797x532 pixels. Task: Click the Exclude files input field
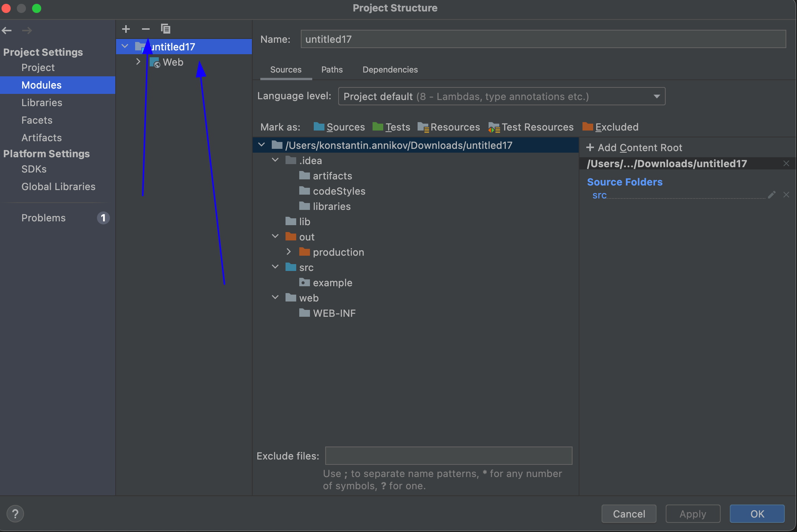point(449,456)
